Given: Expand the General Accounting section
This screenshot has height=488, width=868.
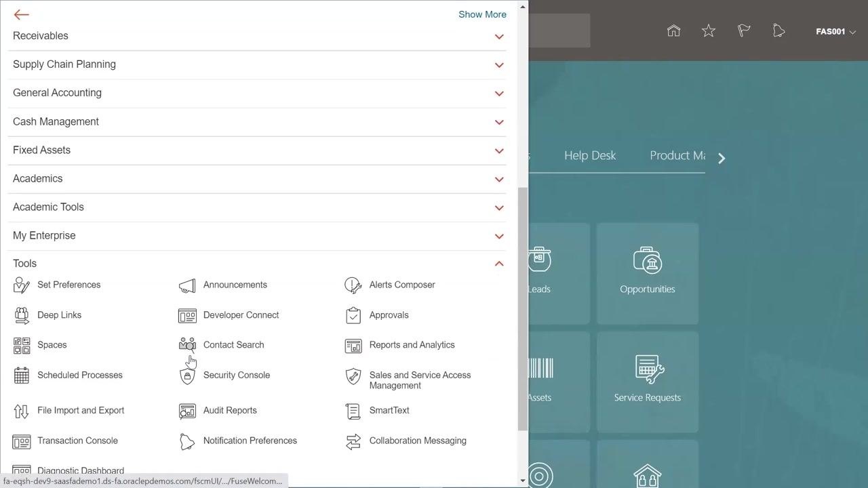Looking at the screenshot, I should click(x=499, y=94).
